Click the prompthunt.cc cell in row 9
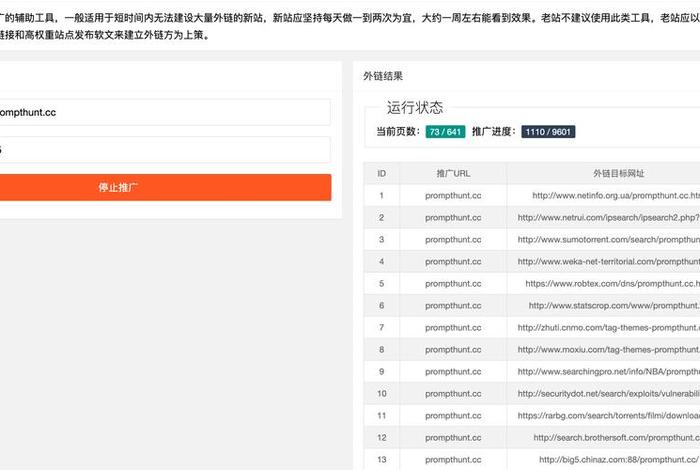 453,371
